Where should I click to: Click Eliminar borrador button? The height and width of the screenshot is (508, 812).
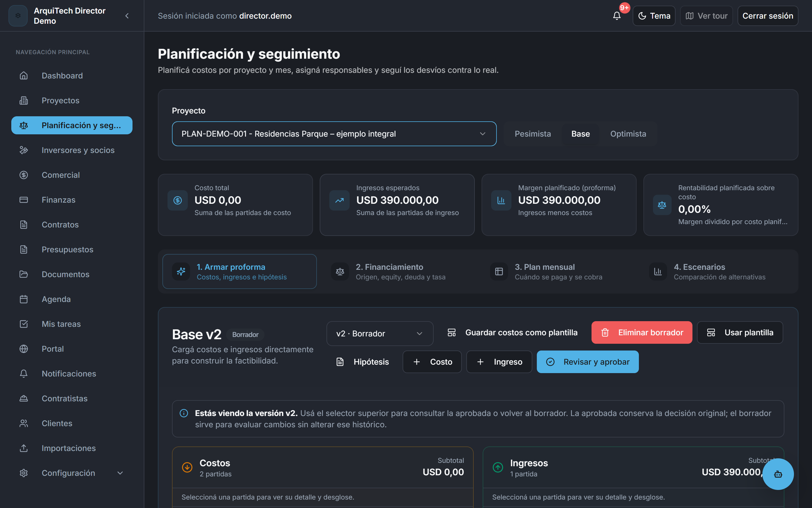tap(641, 333)
